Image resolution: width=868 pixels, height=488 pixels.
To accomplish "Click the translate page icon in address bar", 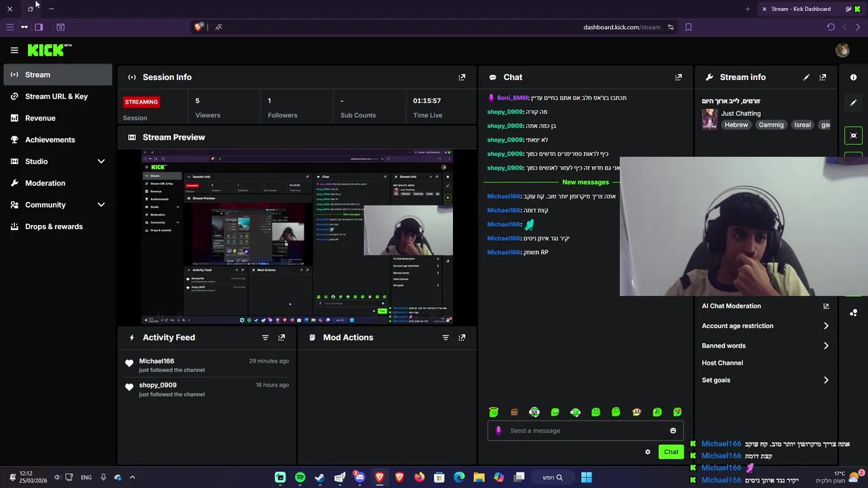I will point(218,27).
